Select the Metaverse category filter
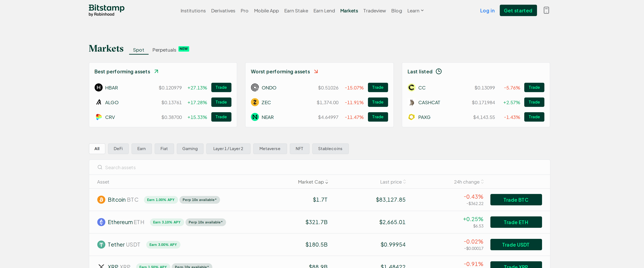The height and width of the screenshot is (268, 644). pyautogui.click(x=270, y=149)
